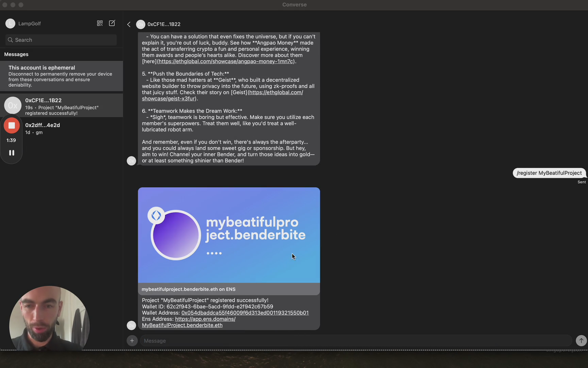This screenshot has width=588, height=368.
Task: Click mybeatifulproject.benderbite.eth on ENS caption
Action: pyautogui.click(x=189, y=289)
